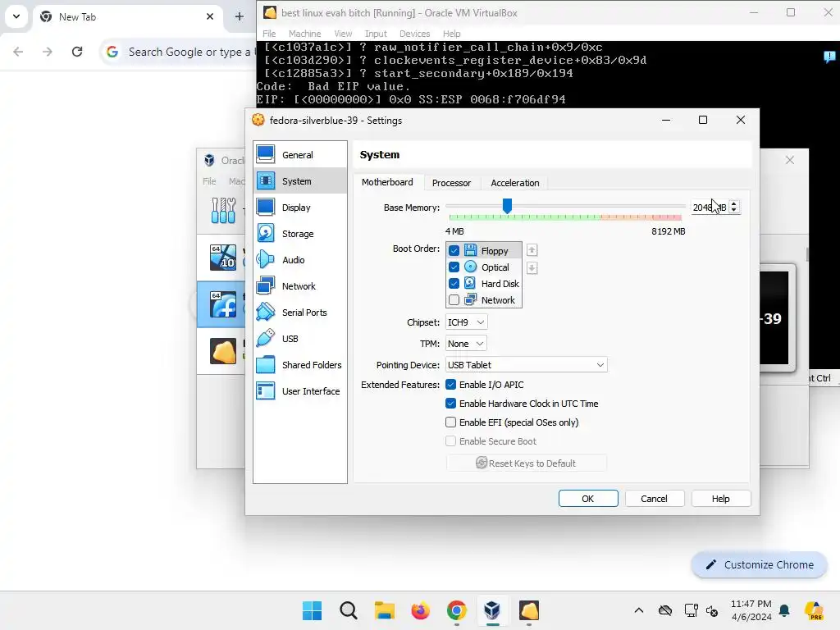Open the Storage settings category
The width and height of the screenshot is (840, 630).
(x=300, y=234)
